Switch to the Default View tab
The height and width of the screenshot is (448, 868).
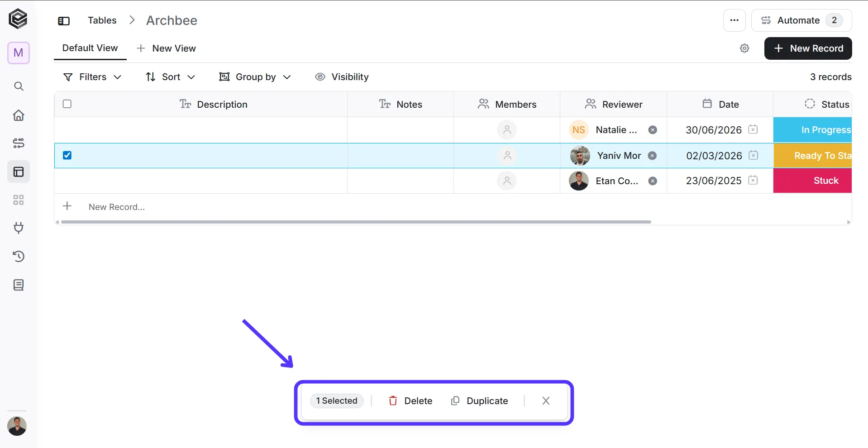tap(90, 48)
